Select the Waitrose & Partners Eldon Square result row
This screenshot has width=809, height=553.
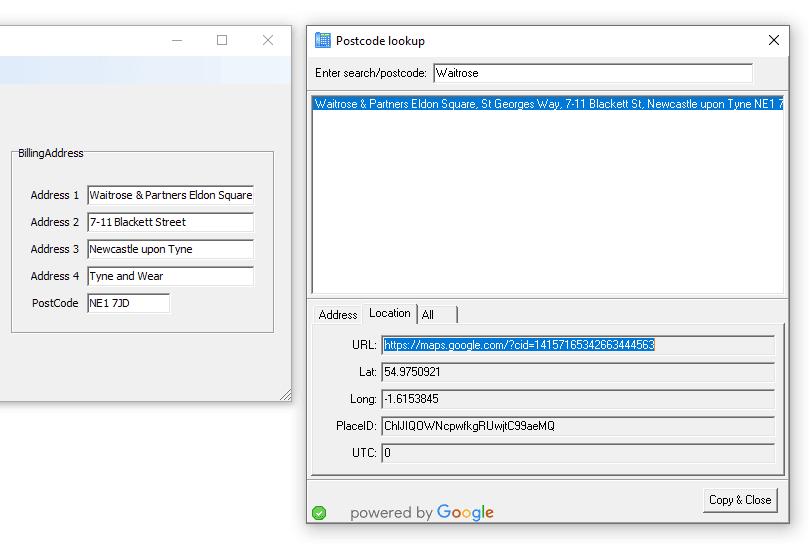548,104
